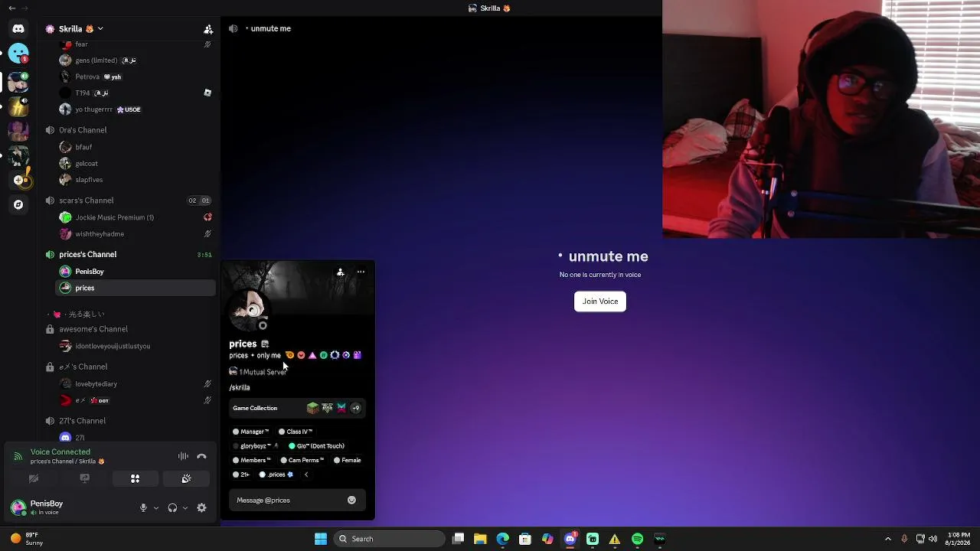Show the +9 more games badge

355,408
